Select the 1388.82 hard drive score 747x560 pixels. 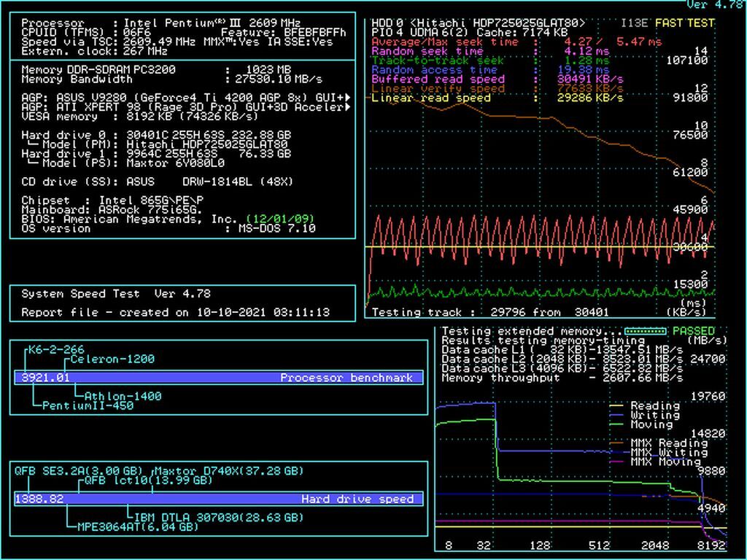click(40, 499)
